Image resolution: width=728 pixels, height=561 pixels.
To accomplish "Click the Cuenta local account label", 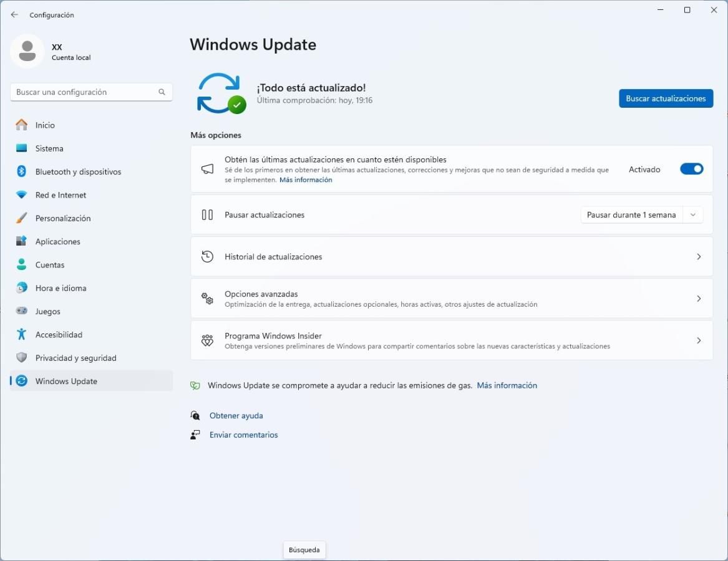I will [x=71, y=57].
